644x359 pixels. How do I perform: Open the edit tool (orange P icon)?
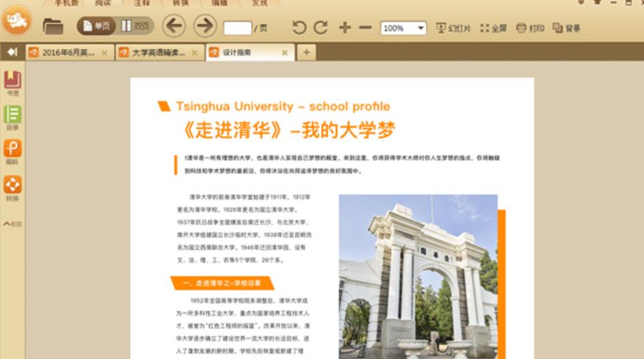(12, 152)
